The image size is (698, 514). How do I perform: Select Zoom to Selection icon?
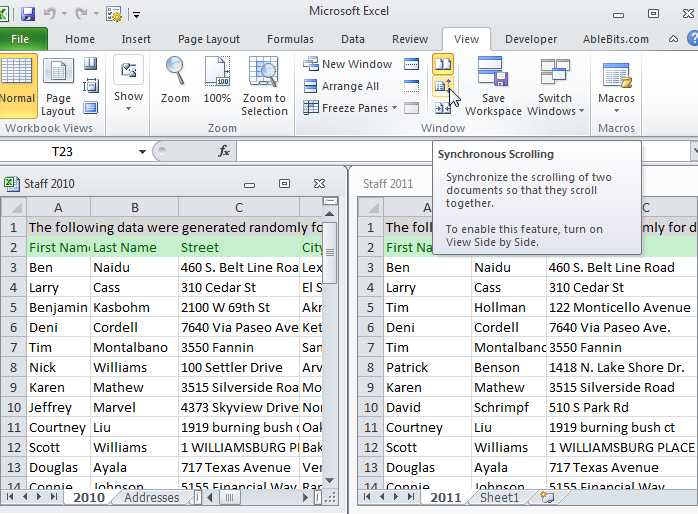click(264, 71)
